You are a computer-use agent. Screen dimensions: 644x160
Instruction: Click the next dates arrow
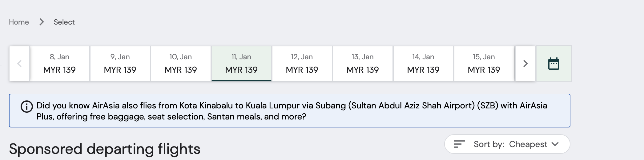click(525, 64)
